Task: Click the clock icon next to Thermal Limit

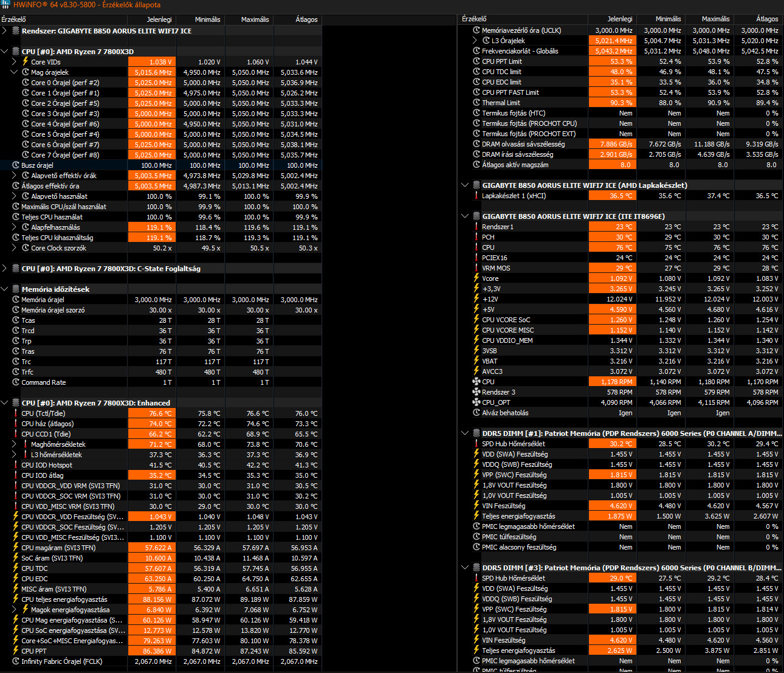Action: (x=476, y=102)
